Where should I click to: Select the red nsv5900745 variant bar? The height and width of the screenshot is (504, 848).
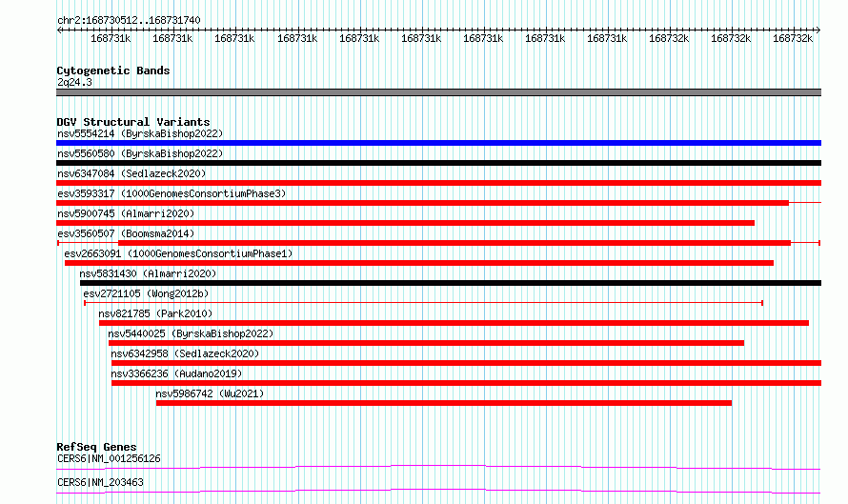(406, 223)
